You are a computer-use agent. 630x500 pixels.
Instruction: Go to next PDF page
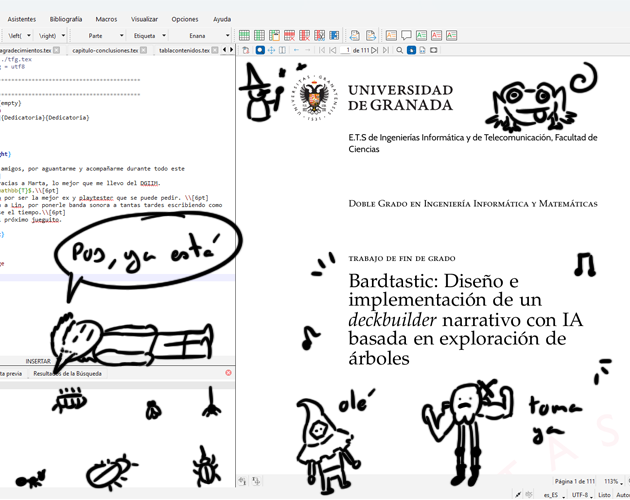[x=374, y=50]
